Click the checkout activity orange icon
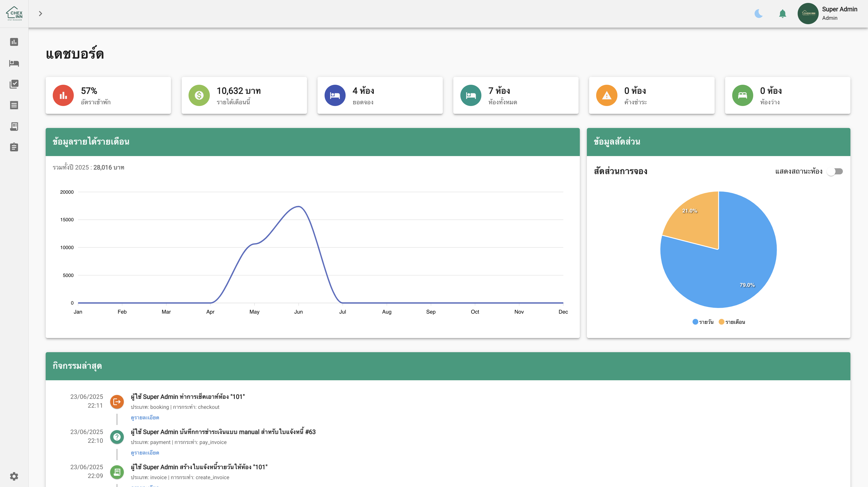Screen dimensions: 868x487 [117, 402]
